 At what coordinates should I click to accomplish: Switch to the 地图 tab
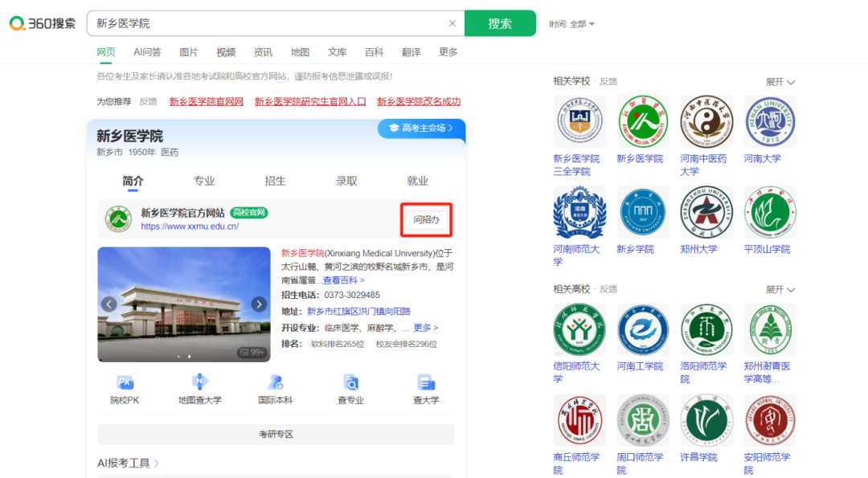click(x=300, y=52)
